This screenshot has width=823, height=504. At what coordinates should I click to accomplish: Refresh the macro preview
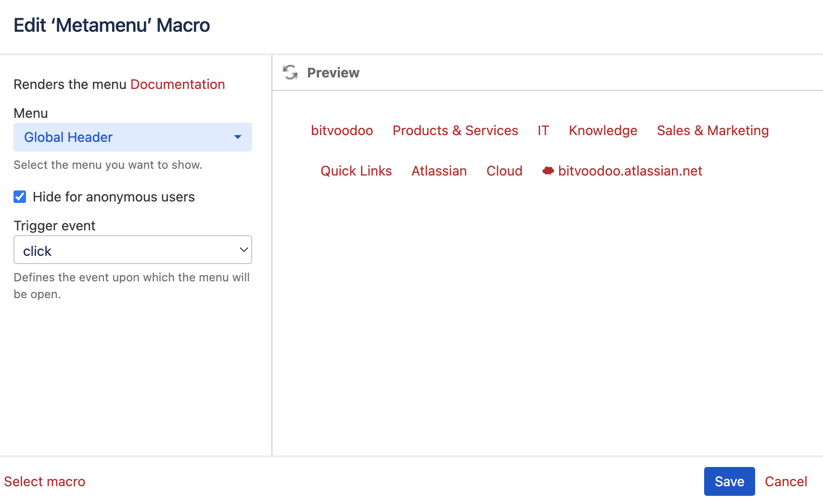pos(290,73)
